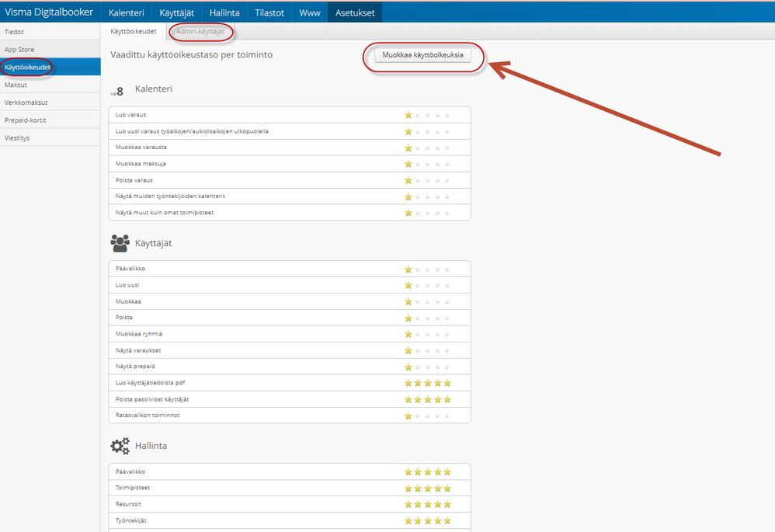
Task: Open Prepaid-kortit in the sidebar
Action: pyautogui.click(x=50, y=120)
